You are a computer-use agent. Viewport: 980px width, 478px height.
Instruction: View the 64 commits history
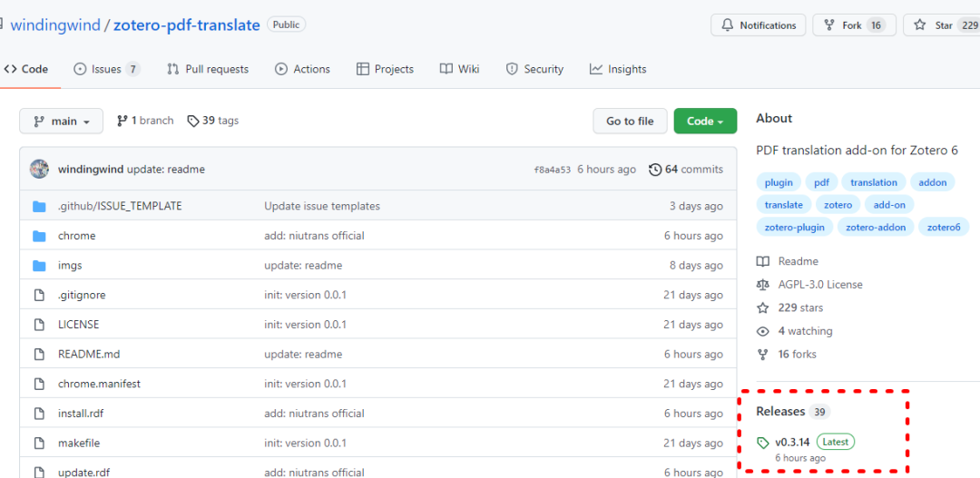[686, 170]
